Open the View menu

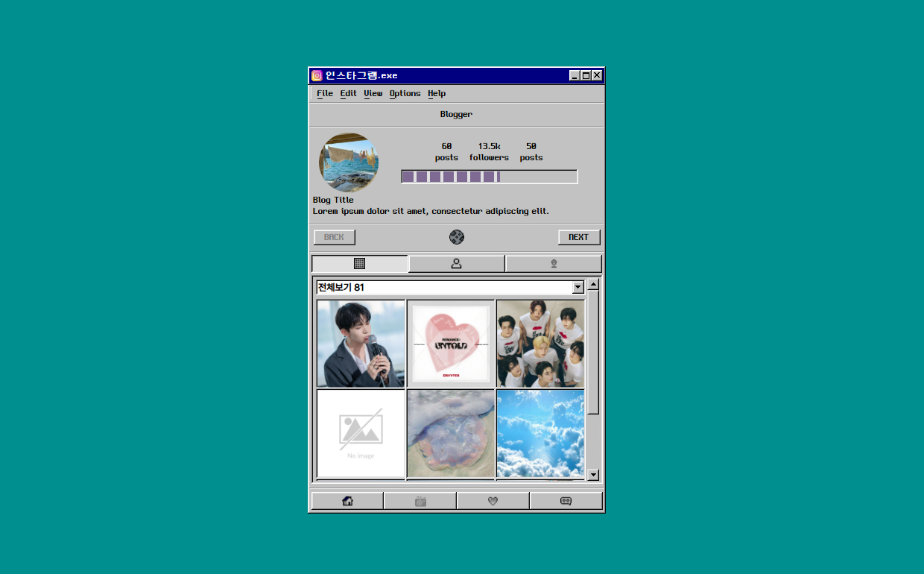coord(373,93)
